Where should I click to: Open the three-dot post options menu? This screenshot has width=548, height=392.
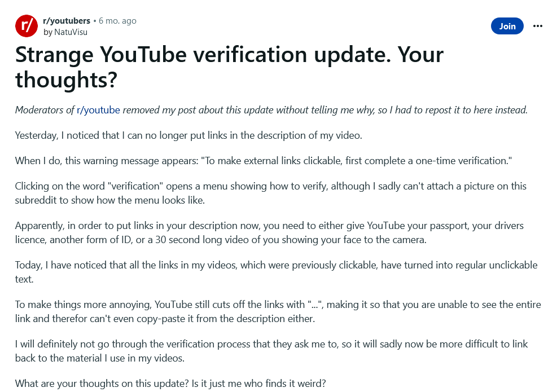pyautogui.click(x=537, y=26)
